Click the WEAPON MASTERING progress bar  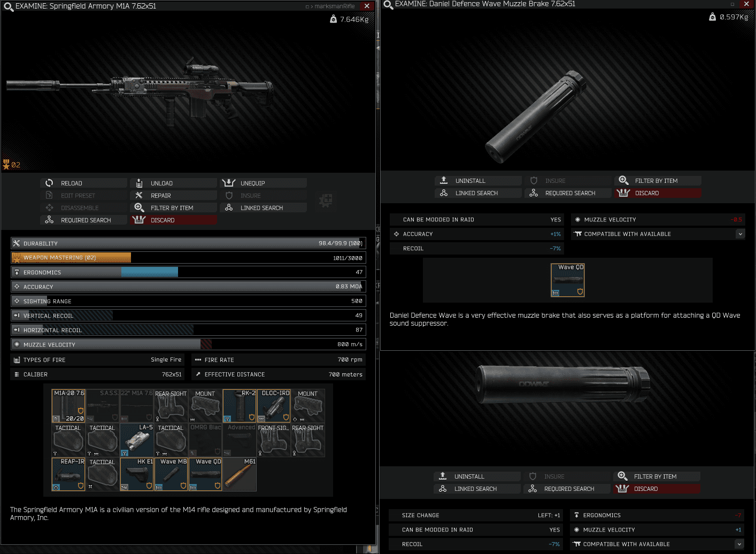coord(188,258)
